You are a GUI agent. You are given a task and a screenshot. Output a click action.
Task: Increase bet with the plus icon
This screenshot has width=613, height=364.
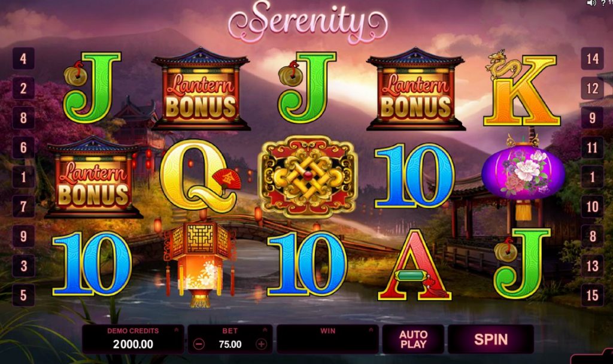(261, 344)
